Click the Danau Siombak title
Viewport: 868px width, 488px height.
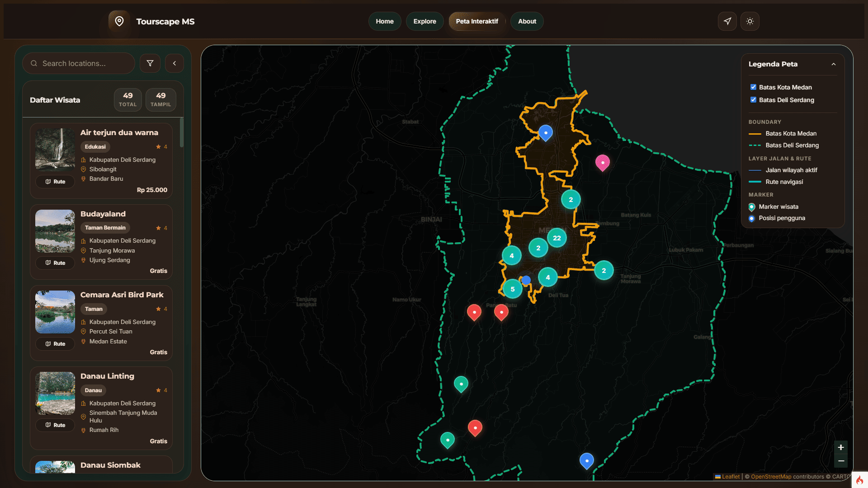pyautogui.click(x=110, y=465)
